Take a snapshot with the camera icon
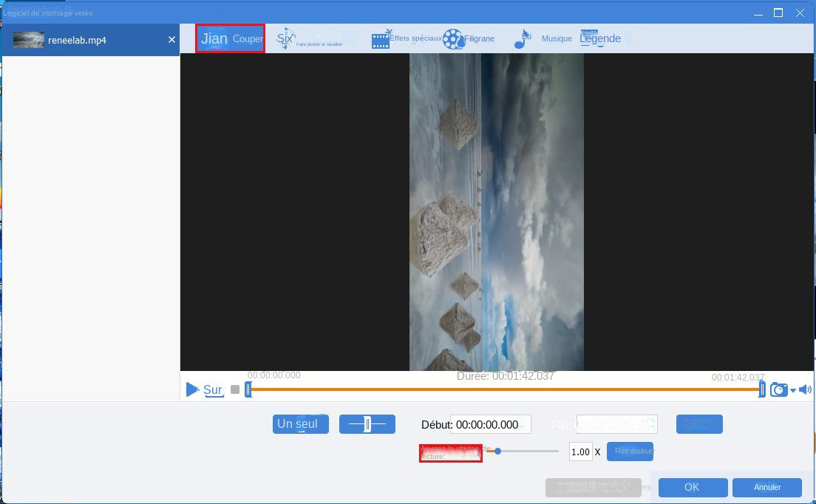The image size is (816, 504). (x=779, y=389)
